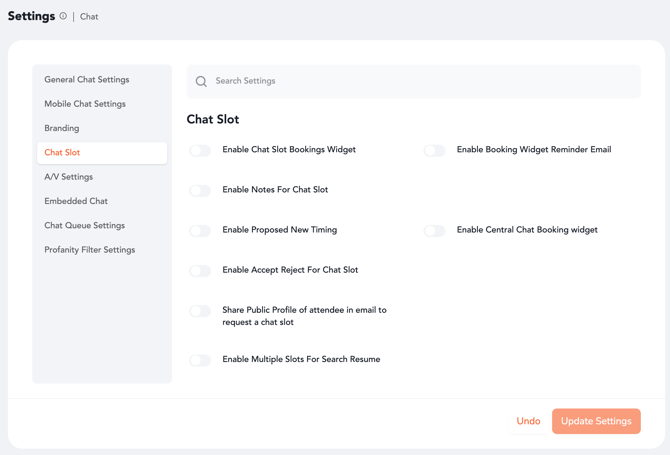Viewport: 670px width, 455px height.
Task: Go to Mobile Chat Settings
Action: click(85, 104)
